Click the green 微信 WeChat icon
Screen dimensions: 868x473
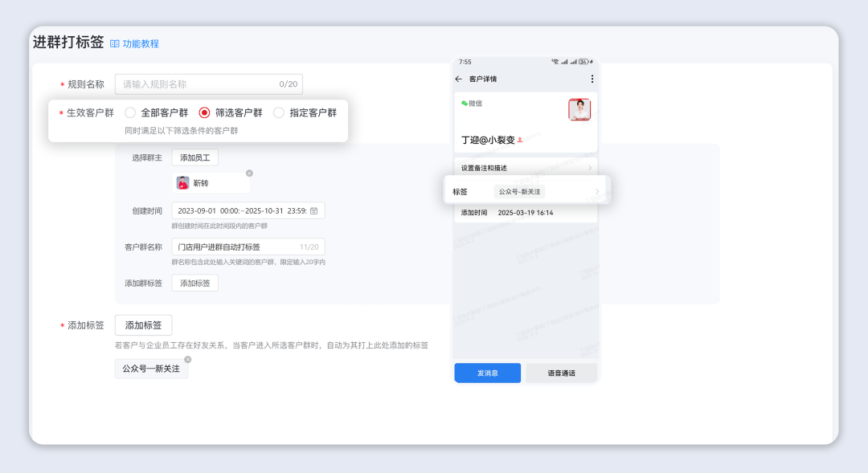tap(465, 102)
